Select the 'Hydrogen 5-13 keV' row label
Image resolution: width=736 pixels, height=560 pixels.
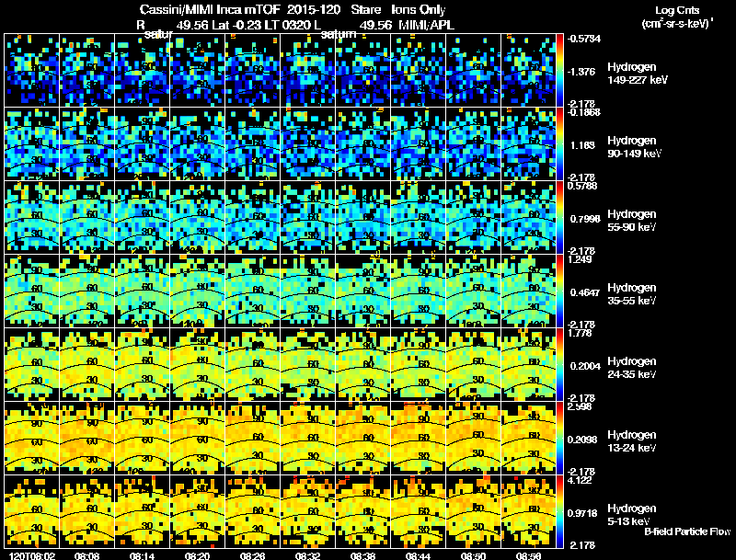point(632,515)
